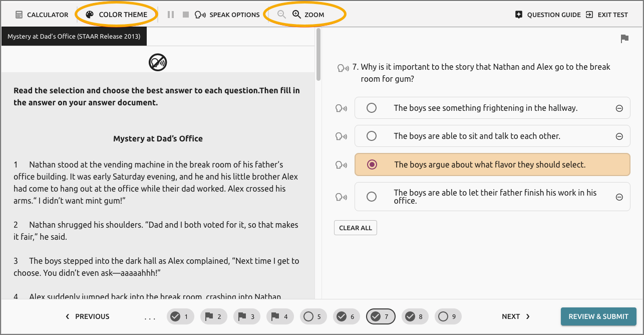
Task: Select 'The boys are able to sit and talk' radio
Action: (372, 136)
